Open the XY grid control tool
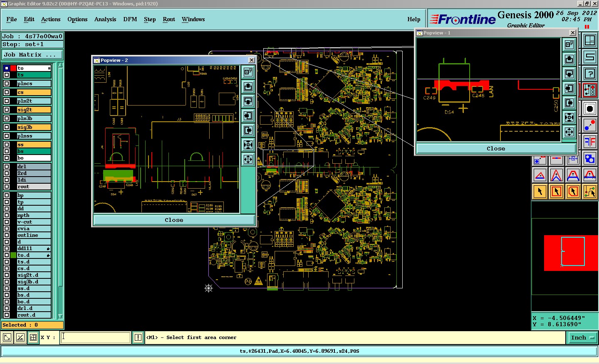This screenshot has width=599, height=364. (x=589, y=41)
